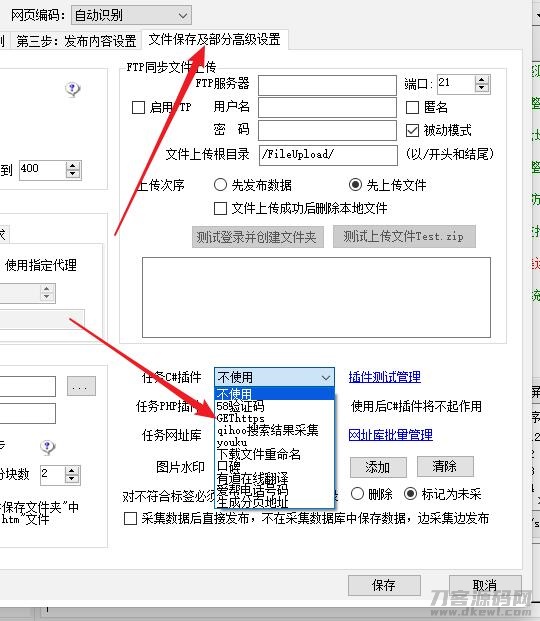Collapse the 任务C#插件 dropdown arrow
The image size is (540, 621).
click(x=326, y=377)
